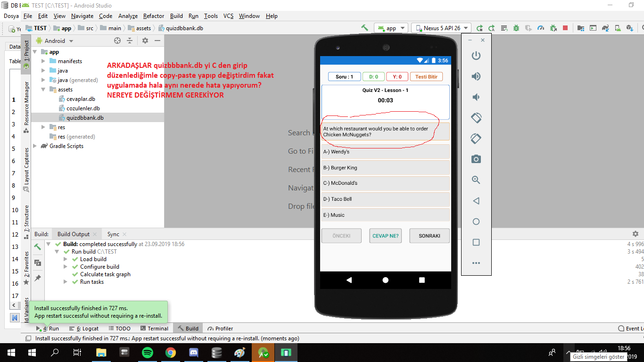Open the Logcat tool window tab

tap(84, 329)
